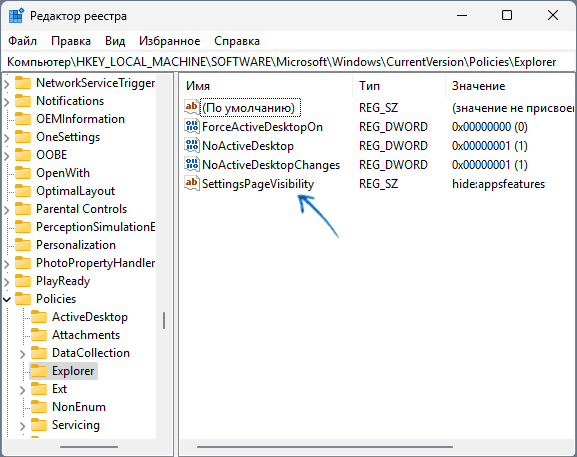This screenshot has width=577, height=457.
Task: Click the tree pane horizontal scrollbar
Action: 89,447
